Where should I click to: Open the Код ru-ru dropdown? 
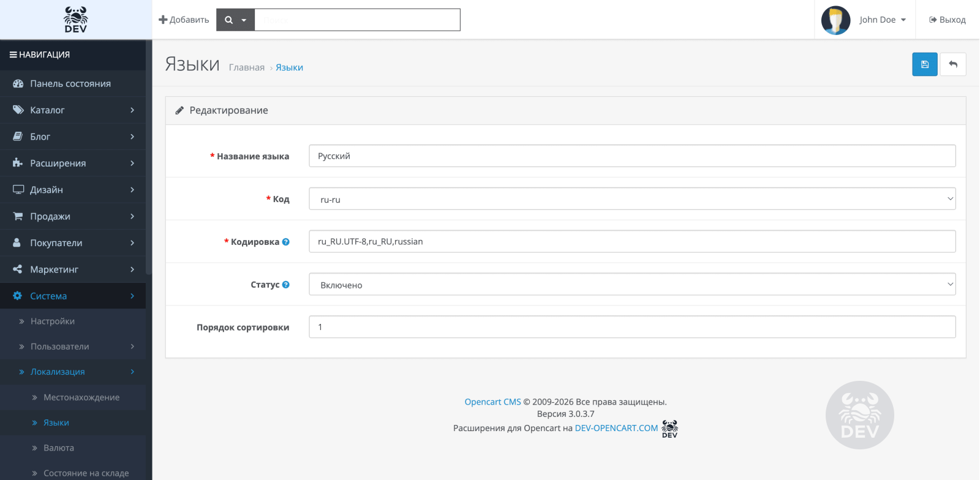[x=632, y=198]
